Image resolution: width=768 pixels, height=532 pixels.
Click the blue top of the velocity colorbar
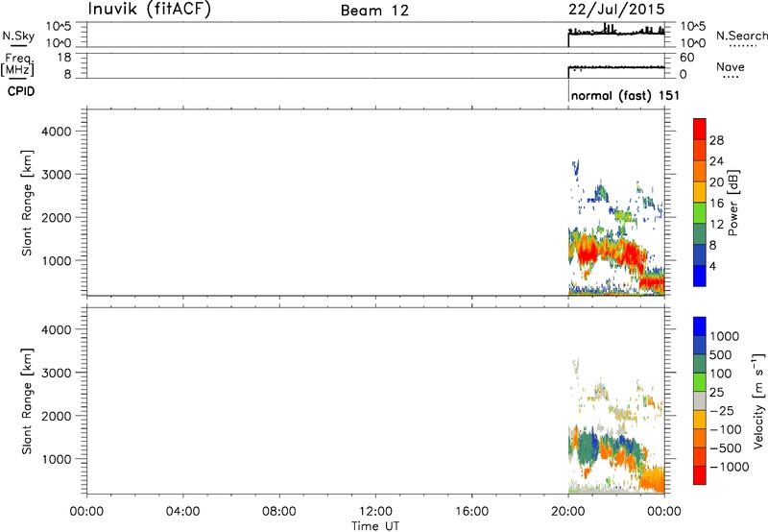pos(700,326)
